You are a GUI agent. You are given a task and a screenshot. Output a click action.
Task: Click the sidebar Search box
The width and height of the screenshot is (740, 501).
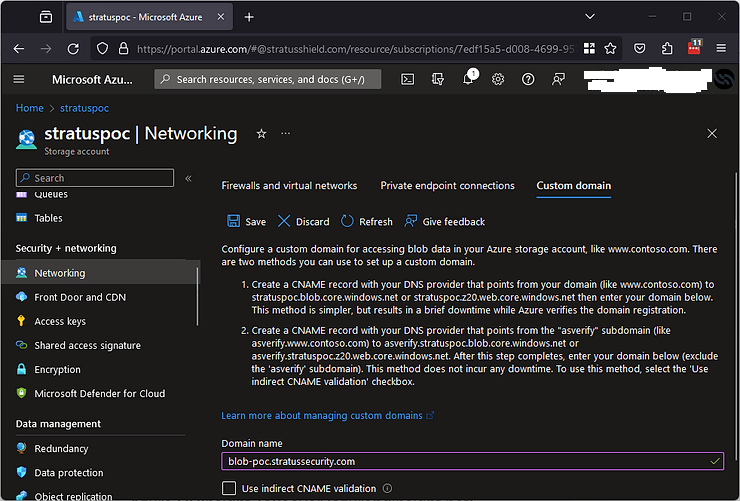click(x=95, y=178)
